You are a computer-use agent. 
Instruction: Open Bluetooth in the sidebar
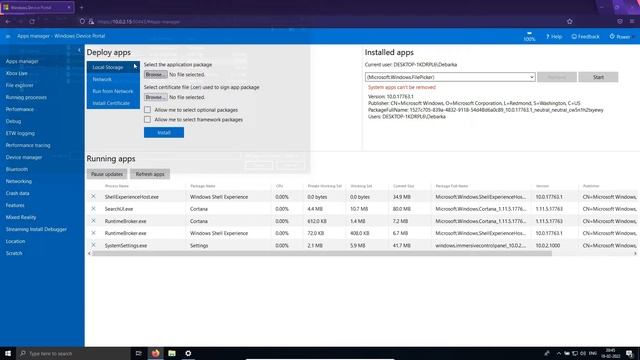click(x=17, y=169)
